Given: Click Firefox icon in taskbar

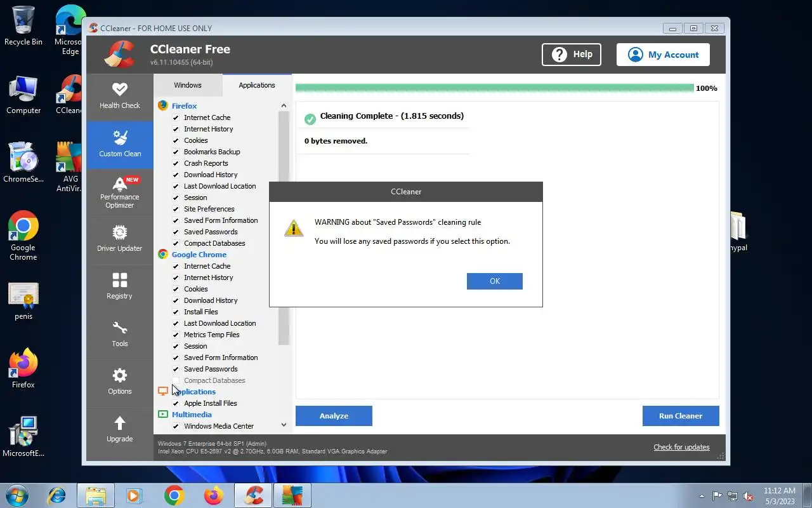Looking at the screenshot, I should coord(214,495).
